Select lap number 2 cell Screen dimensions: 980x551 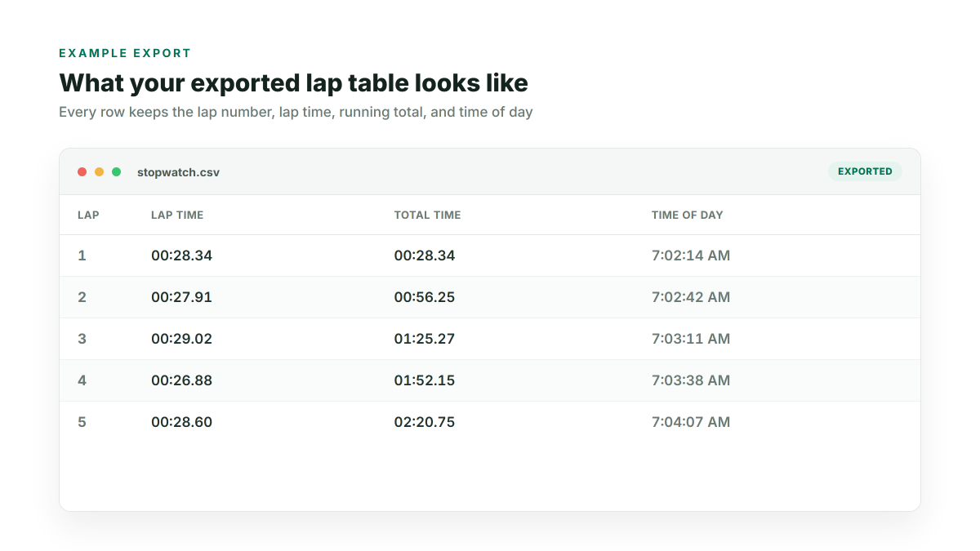82,297
